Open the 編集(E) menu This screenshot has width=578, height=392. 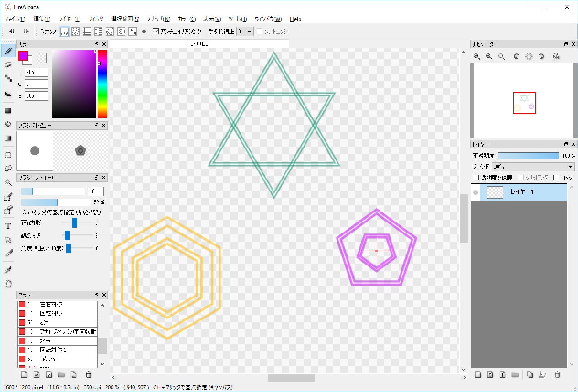click(42, 19)
